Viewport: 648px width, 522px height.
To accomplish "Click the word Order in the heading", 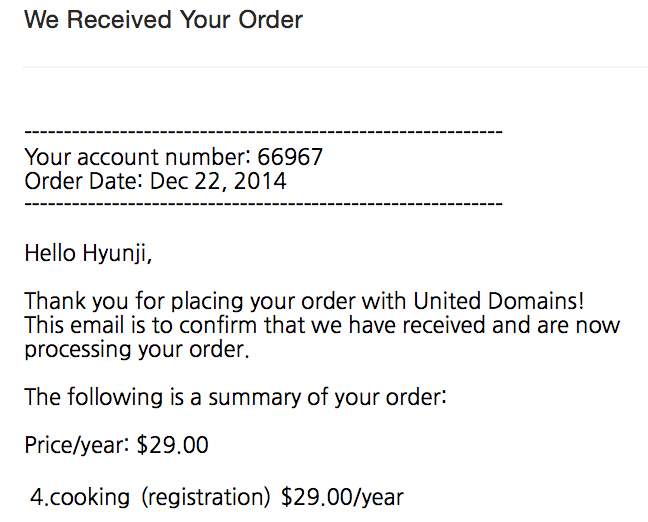I will pyautogui.click(x=271, y=19).
